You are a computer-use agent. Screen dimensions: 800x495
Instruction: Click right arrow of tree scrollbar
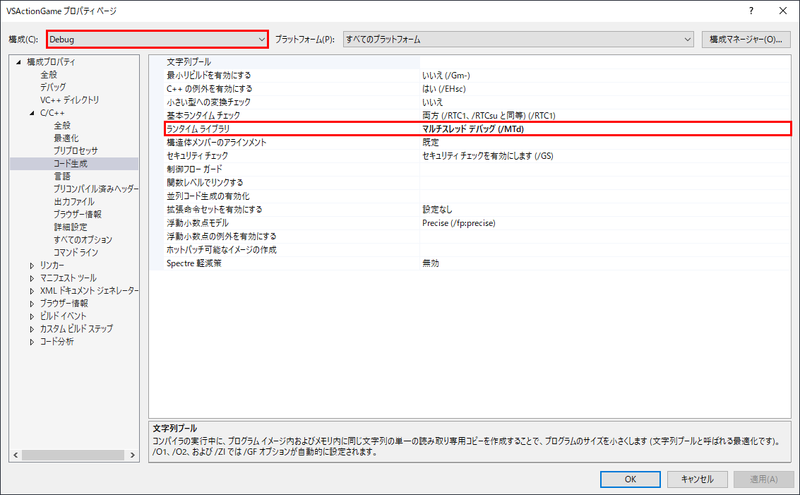click(x=132, y=455)
